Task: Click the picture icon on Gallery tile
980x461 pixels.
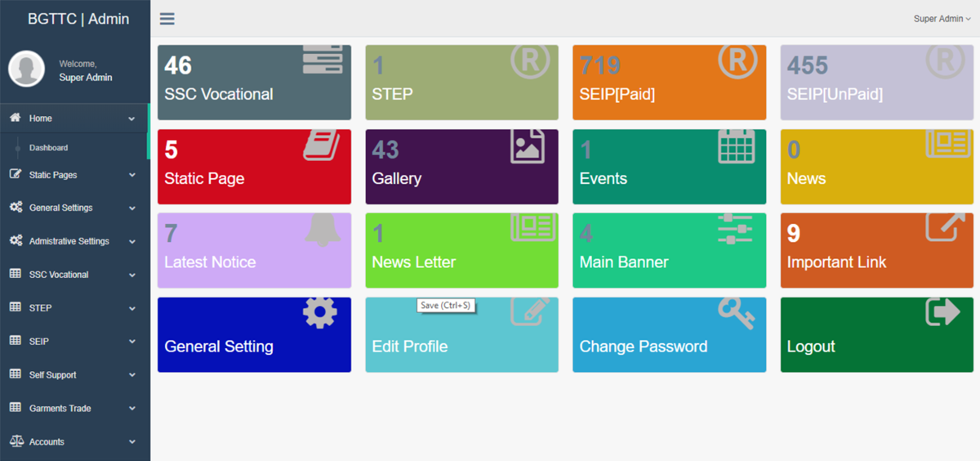Action: pyautogui.click(x=528, y=146)
